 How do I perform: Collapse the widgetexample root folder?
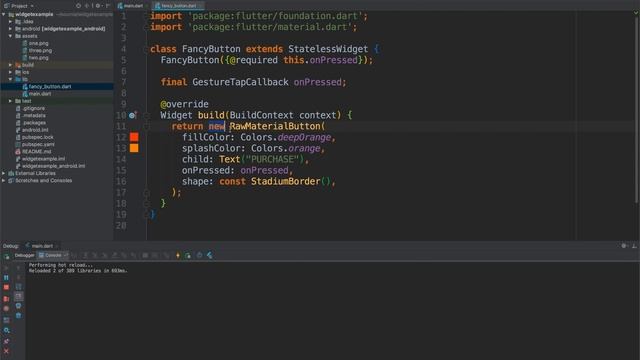pyautogui.click(x=4, y=14)
